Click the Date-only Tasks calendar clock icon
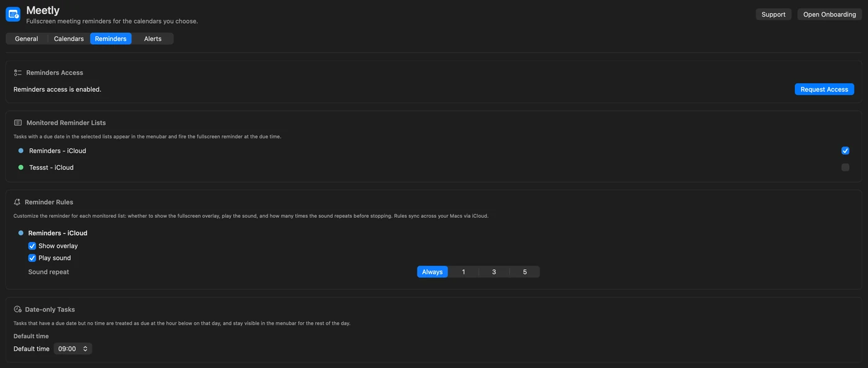Image resolution: width=868 pixels, height=368 pixels. coord(17,309)
